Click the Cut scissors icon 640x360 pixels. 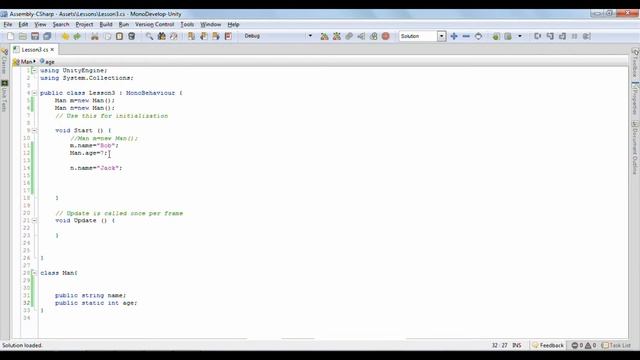(x=95, y=36)
